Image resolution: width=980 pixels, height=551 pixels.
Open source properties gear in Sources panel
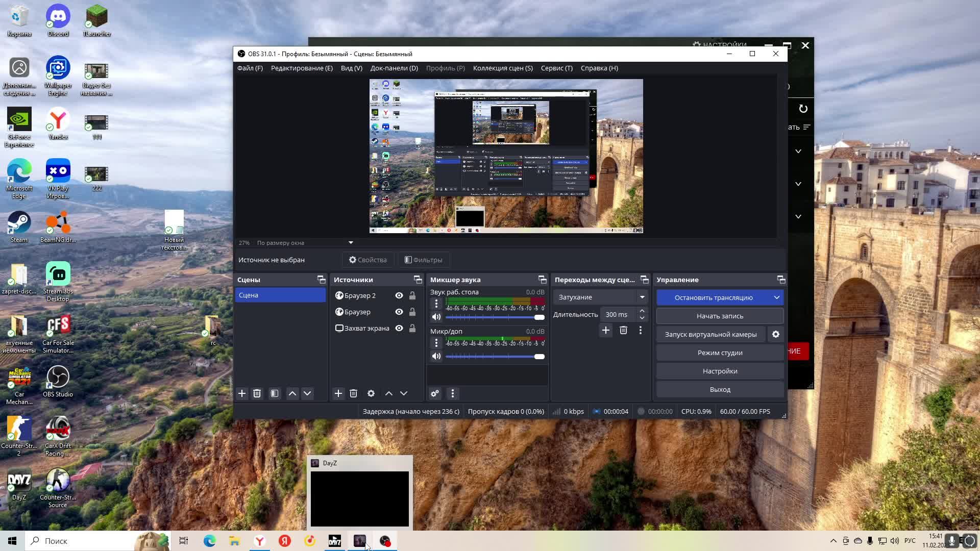coord(371,393)
